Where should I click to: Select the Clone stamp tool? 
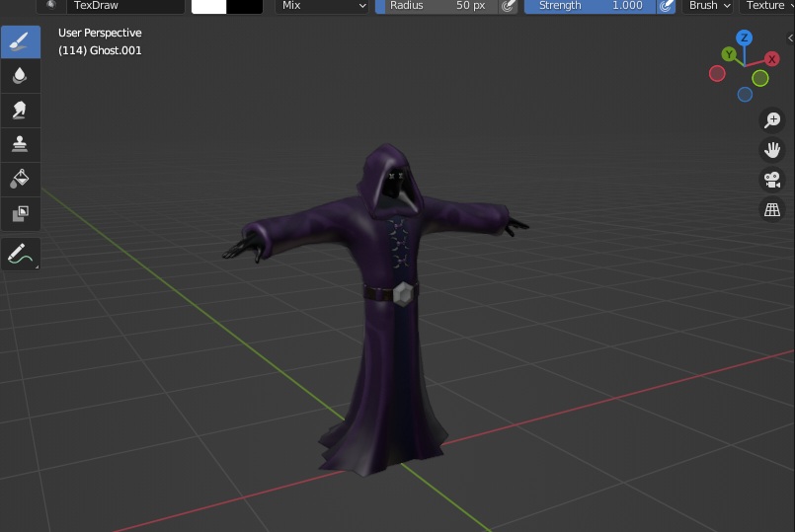pos(21,145)
